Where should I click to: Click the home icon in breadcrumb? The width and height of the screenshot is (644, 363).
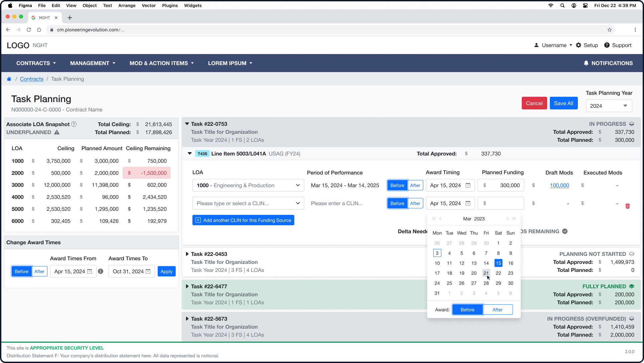[9, 79]
